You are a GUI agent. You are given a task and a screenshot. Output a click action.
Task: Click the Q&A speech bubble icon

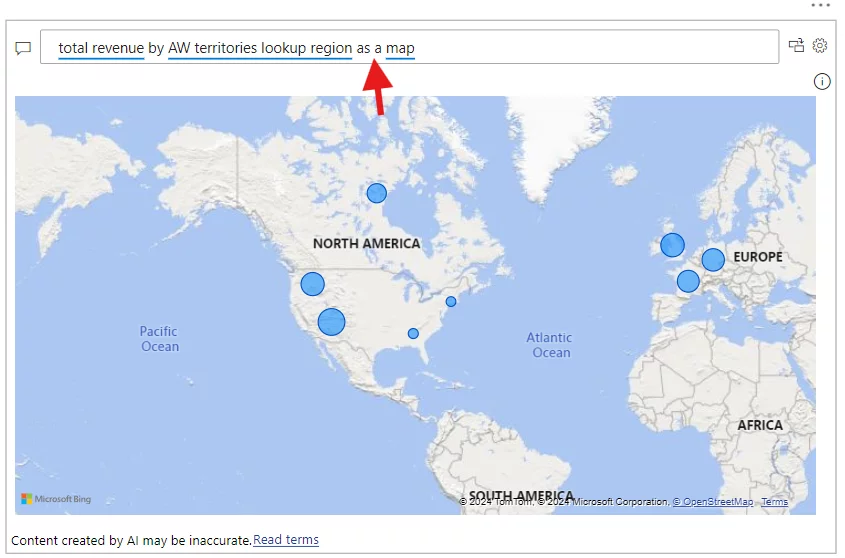click(23, 48)
